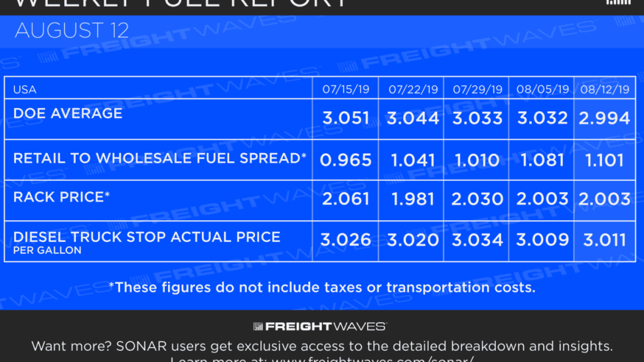
Task: Click the taxes and transportation costs footnote
Action: [322, 287]
